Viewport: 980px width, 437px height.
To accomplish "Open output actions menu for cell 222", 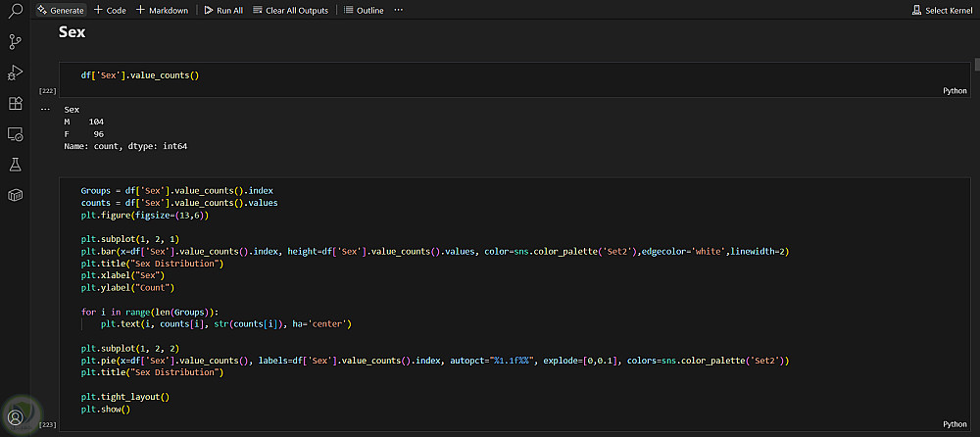I will 45,109.
